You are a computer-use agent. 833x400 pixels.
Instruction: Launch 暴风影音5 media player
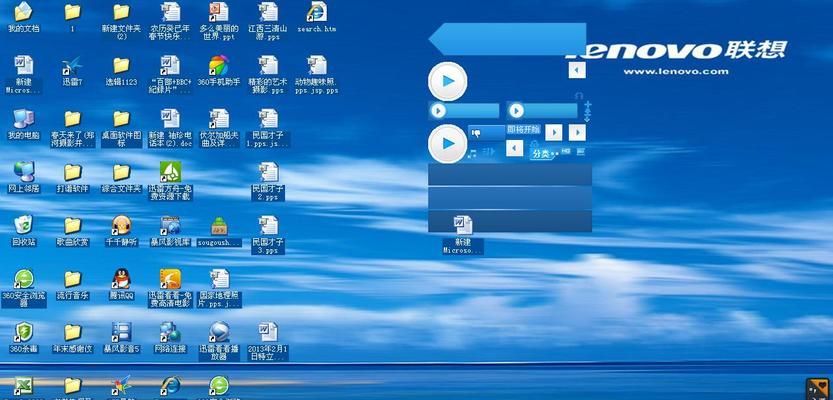click(121, 332)
